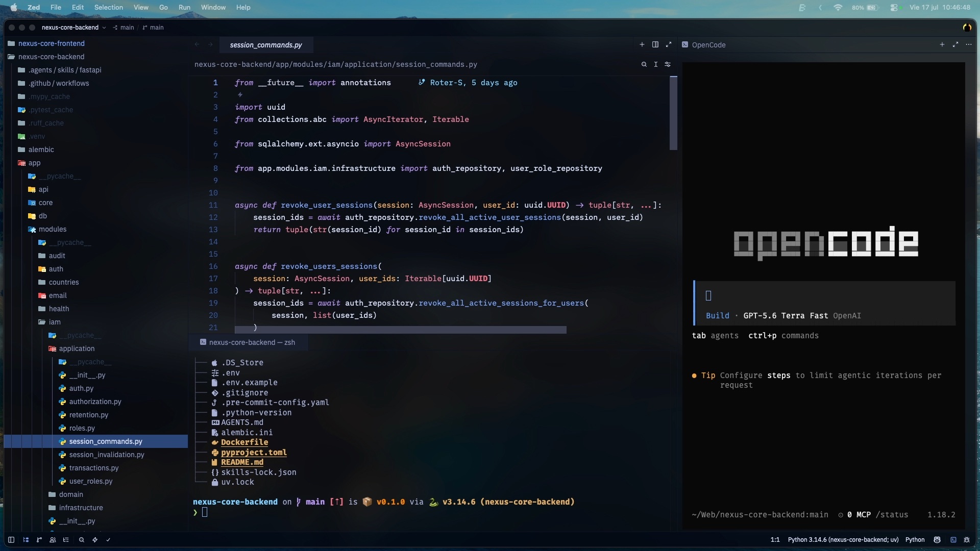Go back with the navigation arrow
Image resolution: width=980 pixels, height=551 pixels.
pos(197,45)
